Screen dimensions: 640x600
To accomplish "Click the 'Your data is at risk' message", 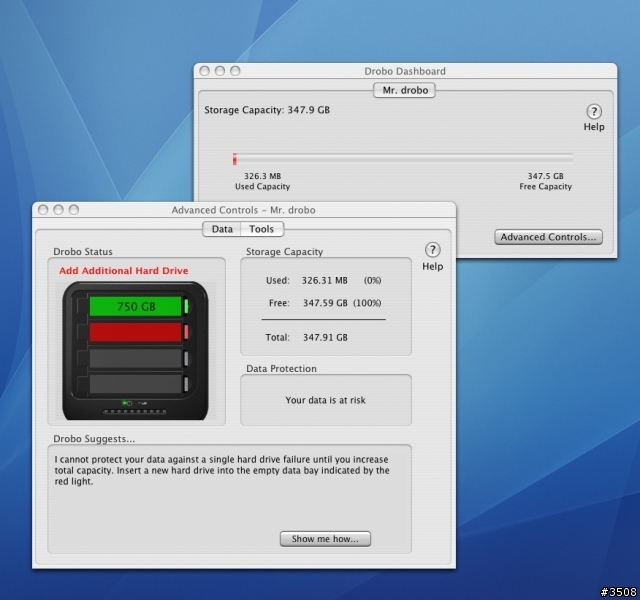I will pos(325,400).
